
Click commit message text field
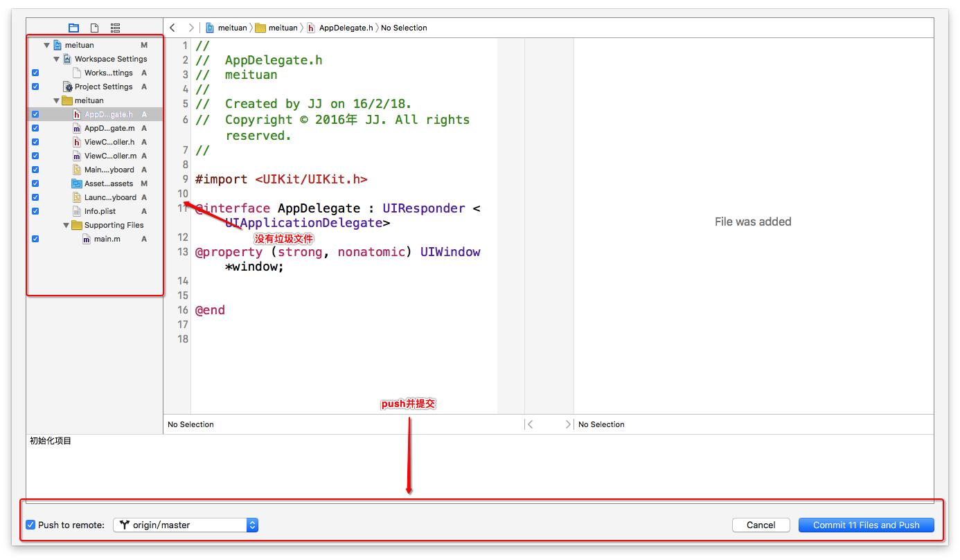tap(479, 468)
